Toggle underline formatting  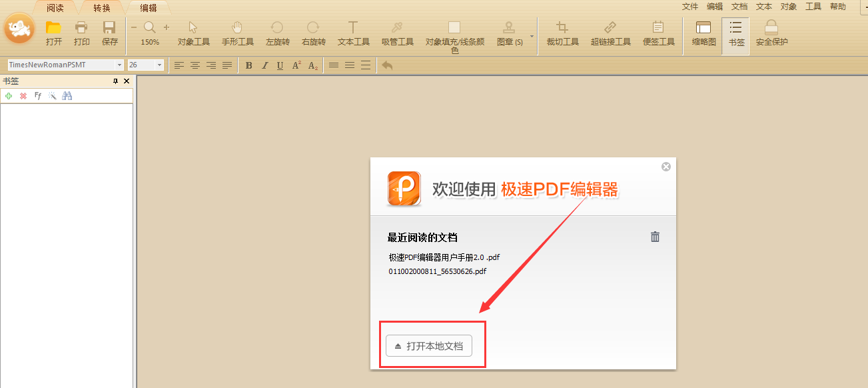[x=280, y=65]
